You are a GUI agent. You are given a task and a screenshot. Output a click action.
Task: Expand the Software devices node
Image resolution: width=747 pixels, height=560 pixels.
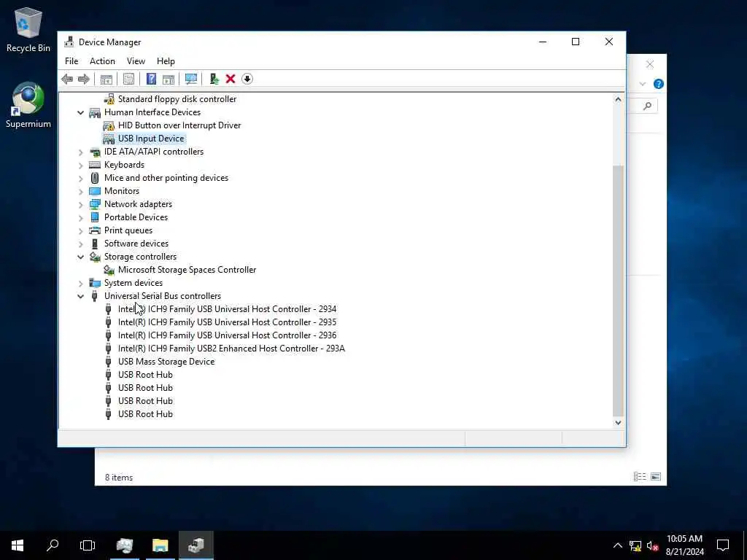(x=80, y=244)
